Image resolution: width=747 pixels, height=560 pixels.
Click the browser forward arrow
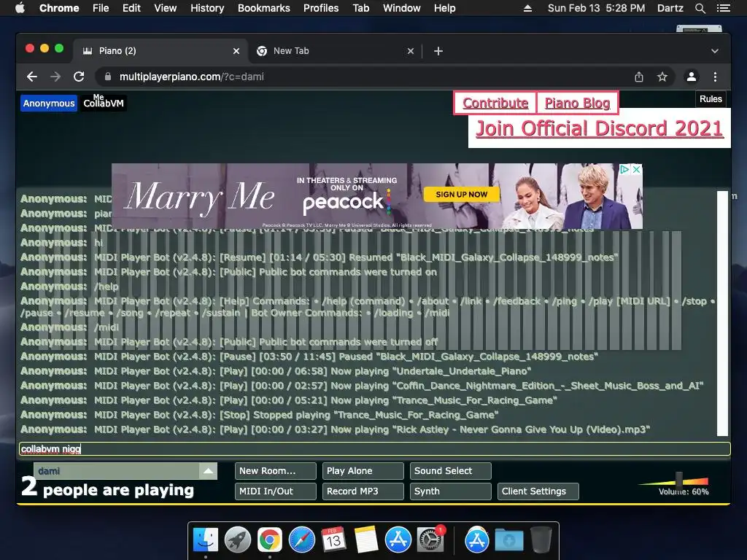55,77
